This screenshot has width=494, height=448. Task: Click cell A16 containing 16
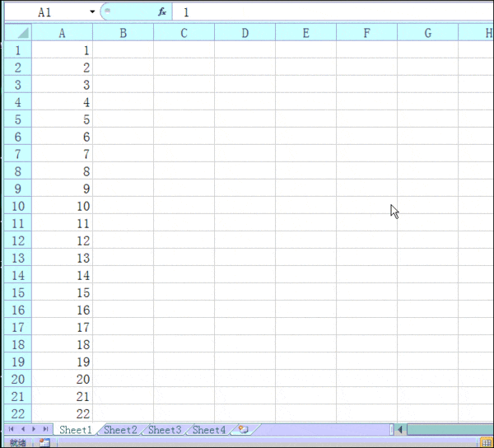pyautogui.click(x=62, y=310)
